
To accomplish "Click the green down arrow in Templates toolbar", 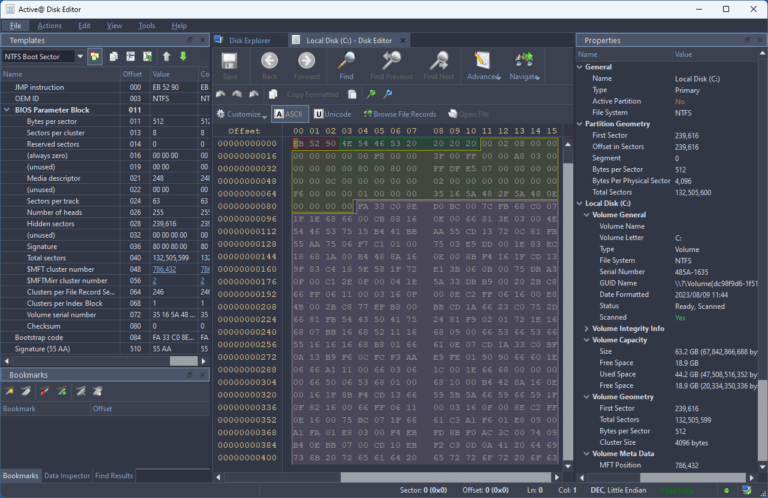I will tap(183, 57).
